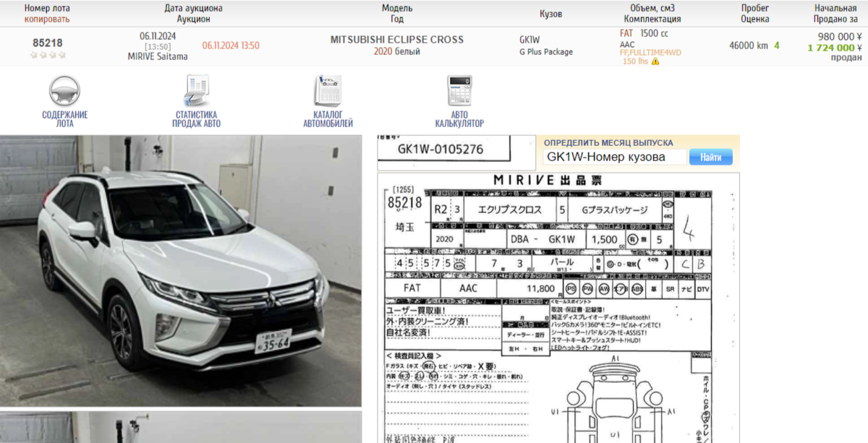Image resolution: width=868 pixels, height=443 pixels.
Task: Click the Модель Год column header
Action: [x=397, y=14]
